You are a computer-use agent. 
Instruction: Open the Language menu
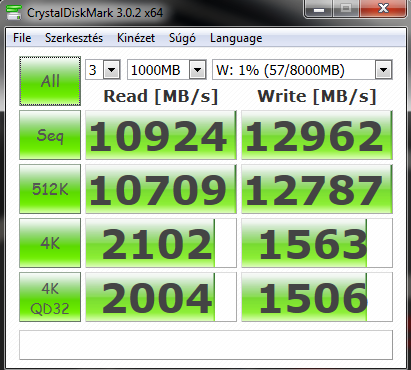(x=236, y=38)
